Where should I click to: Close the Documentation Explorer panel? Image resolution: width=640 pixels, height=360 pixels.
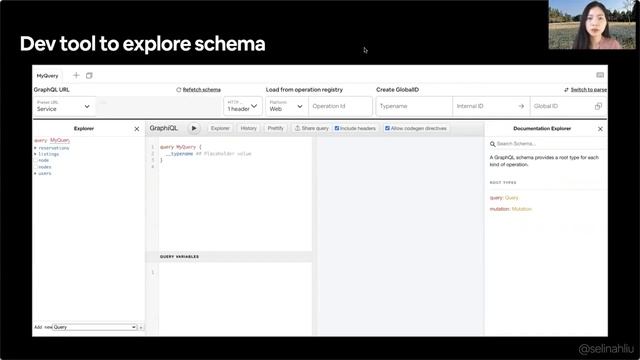600,129
